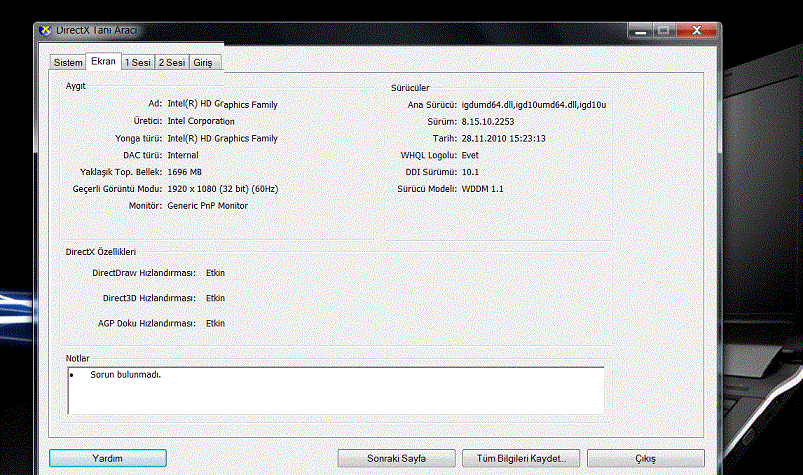Click the 'DirectX Tanı Aracı' window title
This screenshot has height=475, width=803.
(x=97, y=30)
